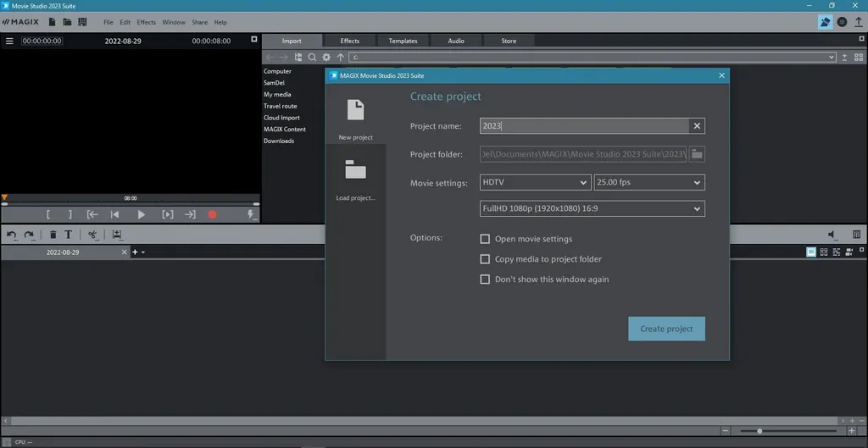
Task: Click the open project folder icon in top toolbar
Action: pyautogui.click(x=67, y=22)
